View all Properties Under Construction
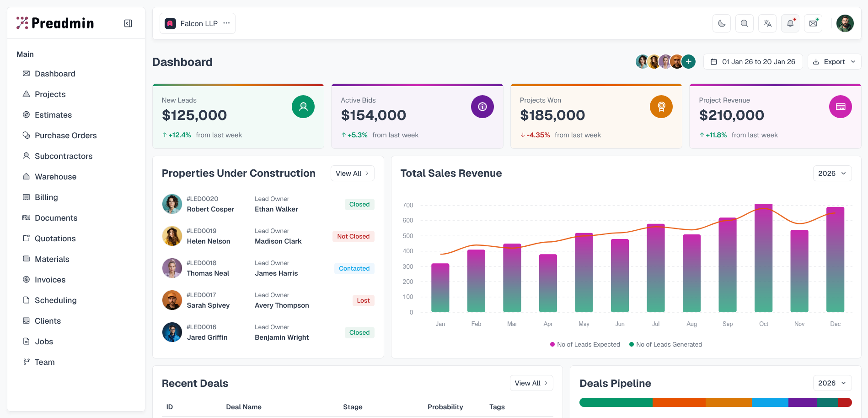The width and height of the screenshot is (868, 418). pos(353,174)
